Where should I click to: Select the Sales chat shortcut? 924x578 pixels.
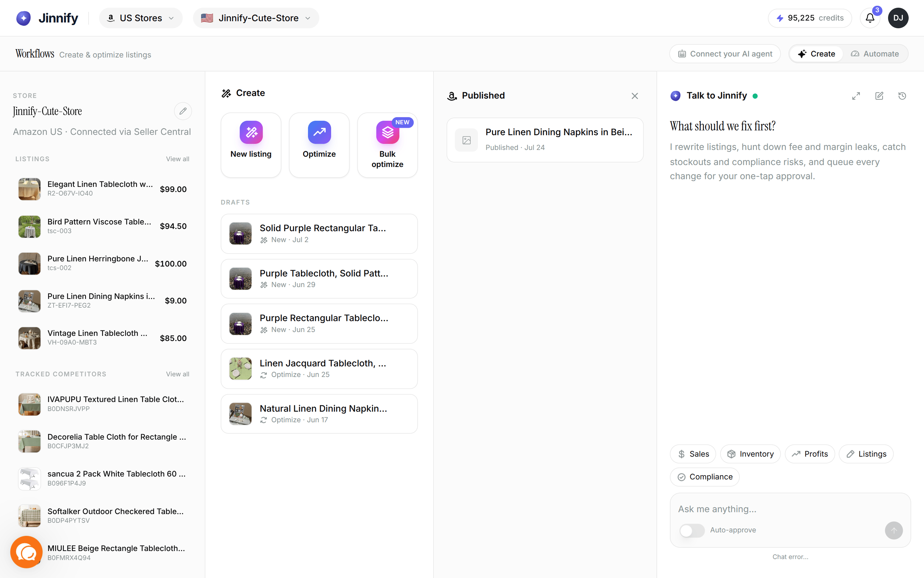(x=693, y=454)
